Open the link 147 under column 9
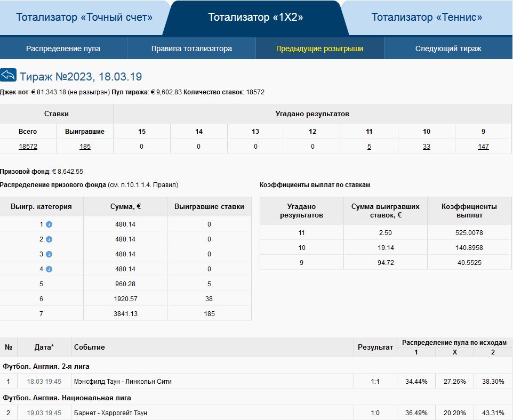This screenshot has height=420, width=513. click(483, 147)
